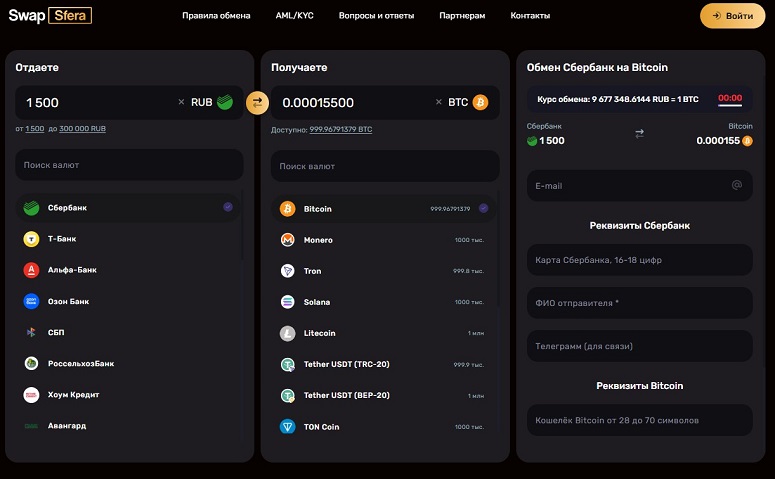The width and height of the screenshot is (775, 479).
Task: Click the give currency list scrollbar
Action: (242, 225)
